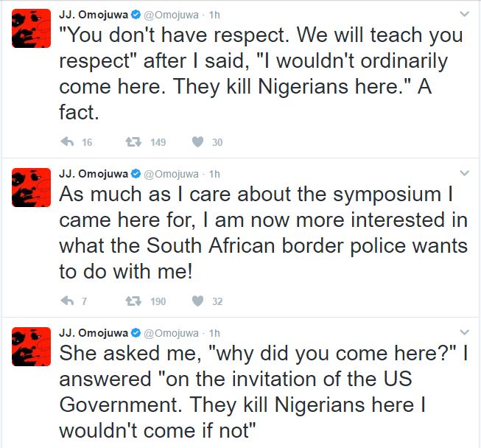
Task: Like the tweet with 30 likes
Action: point(197,142)
